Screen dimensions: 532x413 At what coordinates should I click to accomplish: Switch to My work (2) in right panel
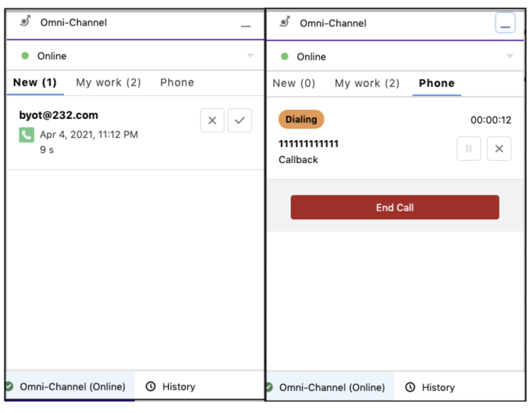(x=367, y=83)
